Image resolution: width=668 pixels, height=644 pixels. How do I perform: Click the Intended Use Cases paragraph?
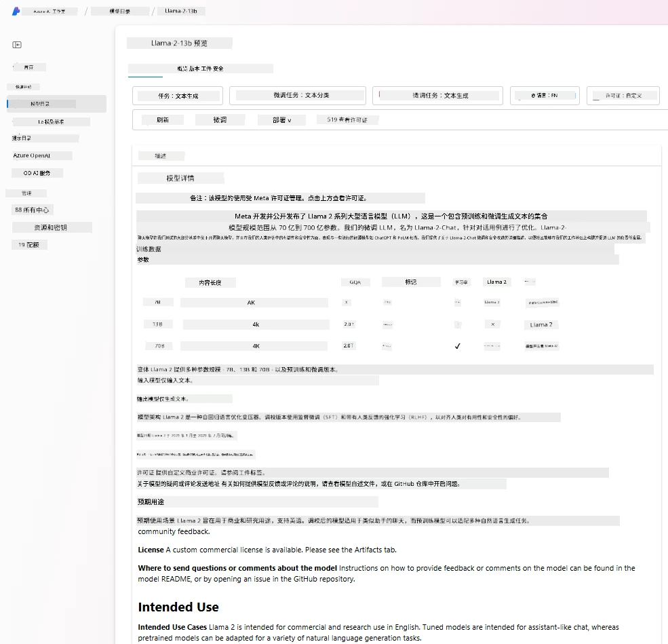click(378, 632)
